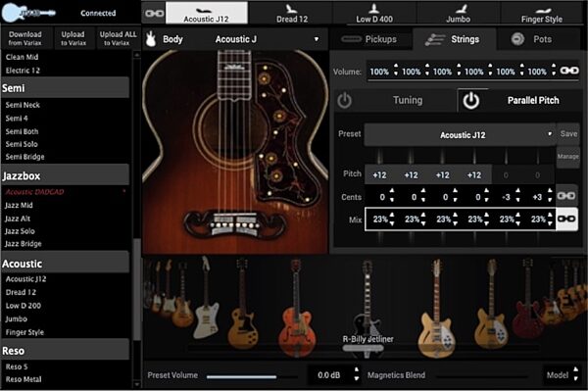The image size is (588, 391).
Task: Click the Magnetics Blend slider
Action: click(x=482, y=375)
